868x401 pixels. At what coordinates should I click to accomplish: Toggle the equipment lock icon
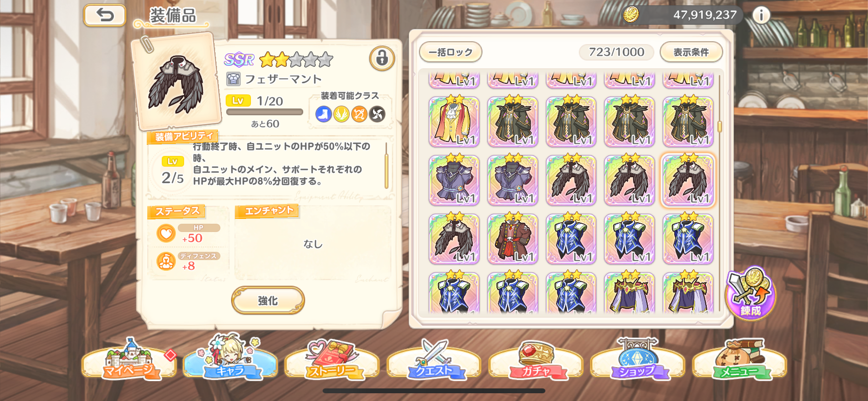tap(382, 59)
